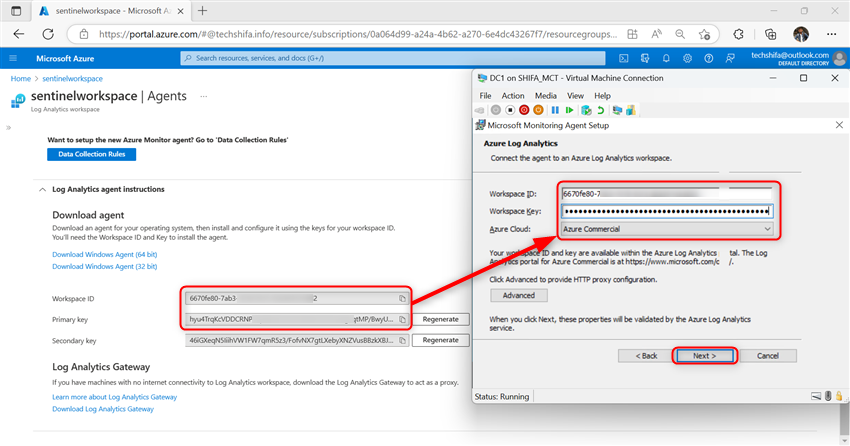Image resolution: width=850 pixels, height=446 pixels.
Task: Copy the Secondary key to clipboard
Action: [x=402, y=340]
